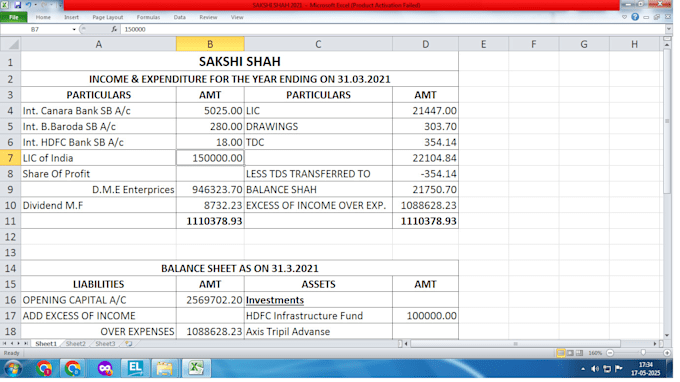Click the vertical scrollbar up arrow

[x=668, y=45]
